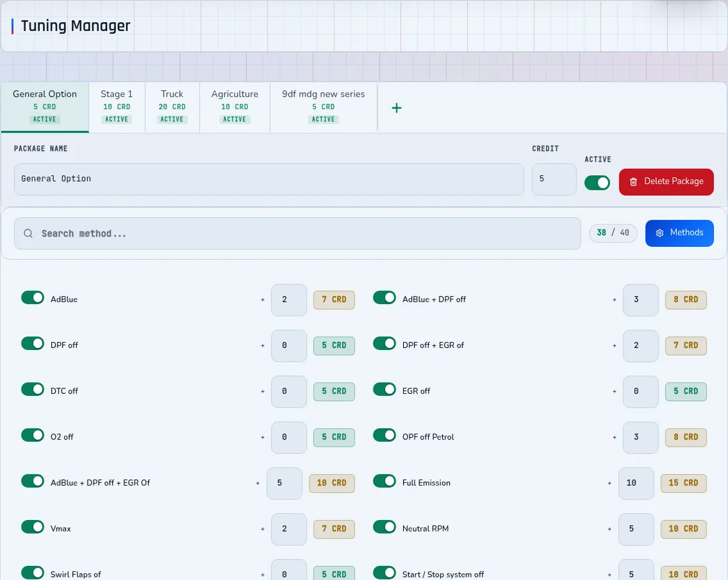
Task: Click the gear icon on Methods button
Action: click(659, 233)
